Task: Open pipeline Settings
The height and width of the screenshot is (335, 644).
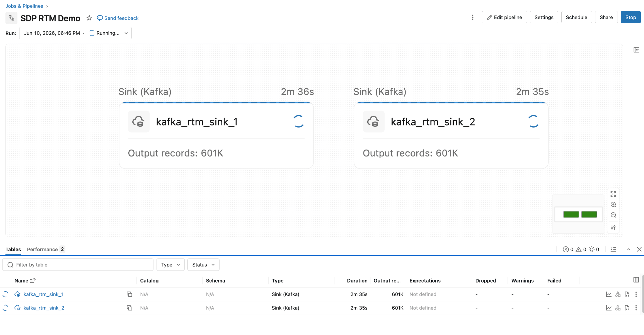Action: (x=544, y=17)
